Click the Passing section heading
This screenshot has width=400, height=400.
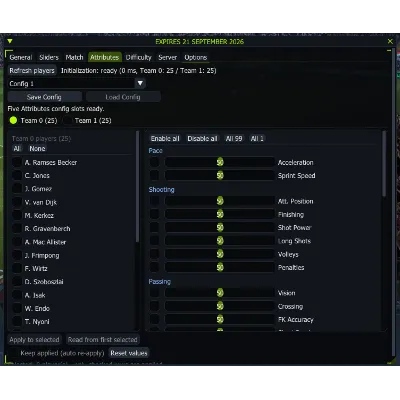click(x=159, y=282)
